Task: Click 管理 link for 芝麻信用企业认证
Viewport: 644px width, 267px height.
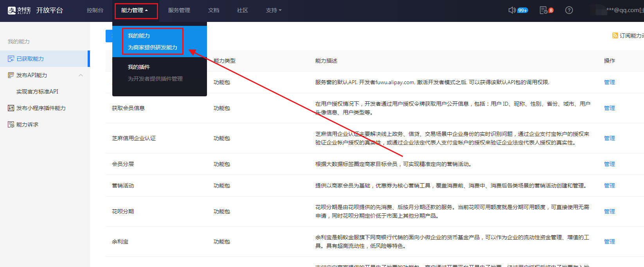Action: click(x=610, y=138)
